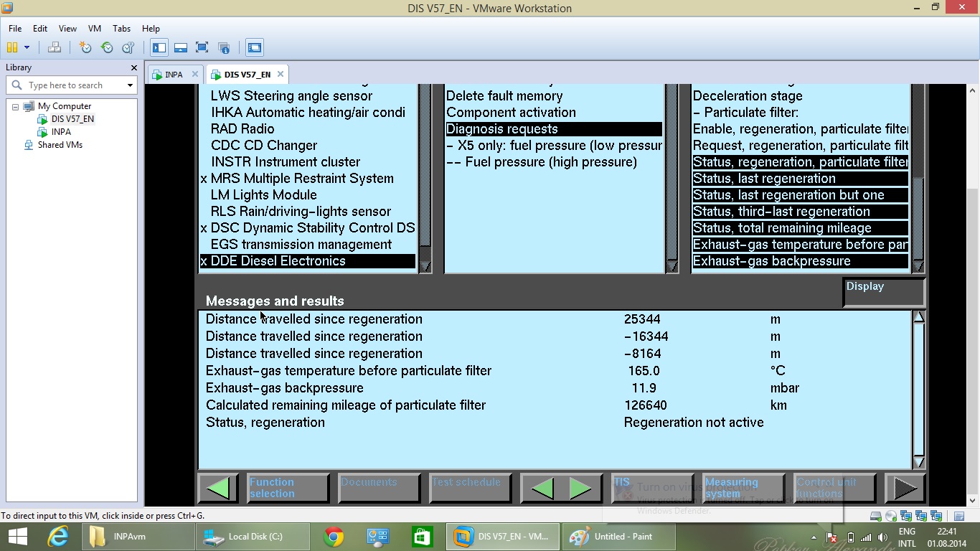Click down arrow of results scrollbar
Viewport: 980px width, 551px height.
(x=919, y=461)
